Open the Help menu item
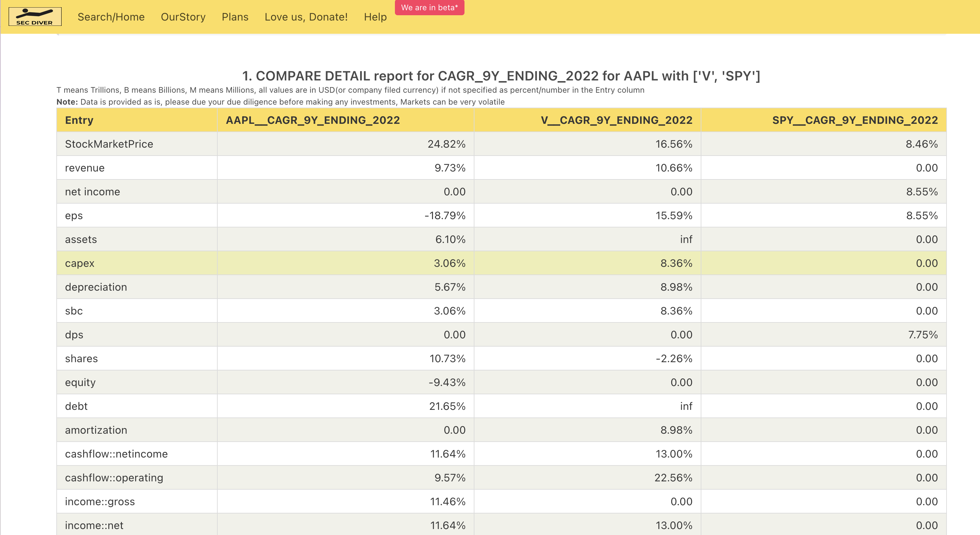The height and width of the screenshot is (535, 980). pos(375,17)
